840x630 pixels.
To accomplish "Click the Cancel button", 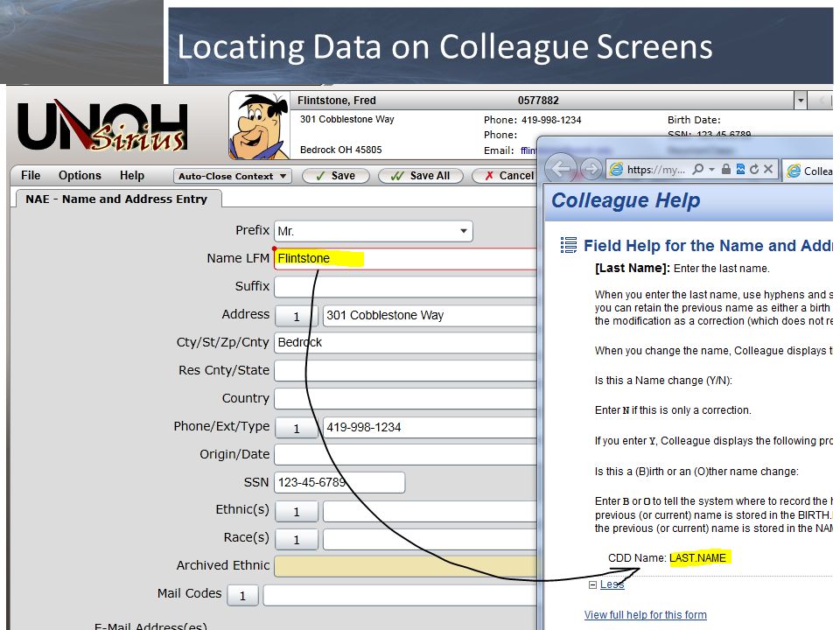I will point(505,176).
